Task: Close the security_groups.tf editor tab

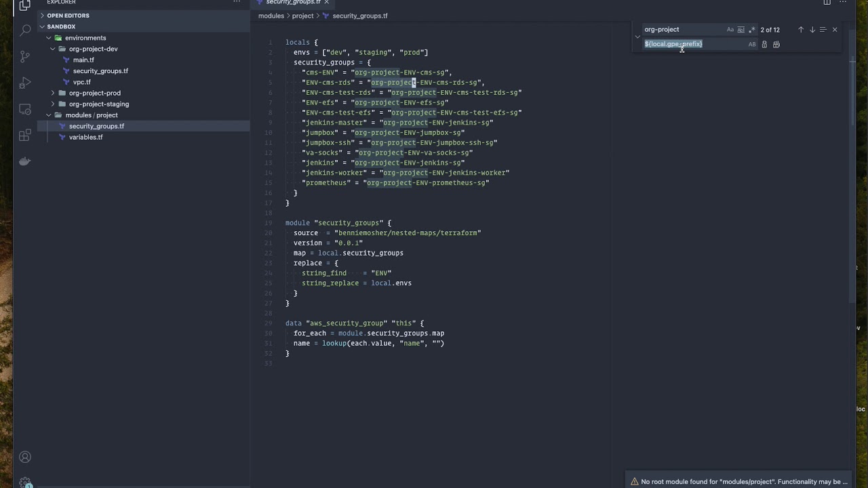Action: click(326, 2)
